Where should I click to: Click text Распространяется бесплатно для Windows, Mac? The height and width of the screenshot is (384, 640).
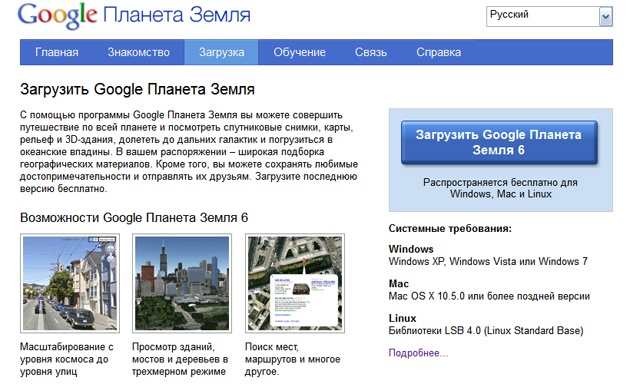pos(500,188)
